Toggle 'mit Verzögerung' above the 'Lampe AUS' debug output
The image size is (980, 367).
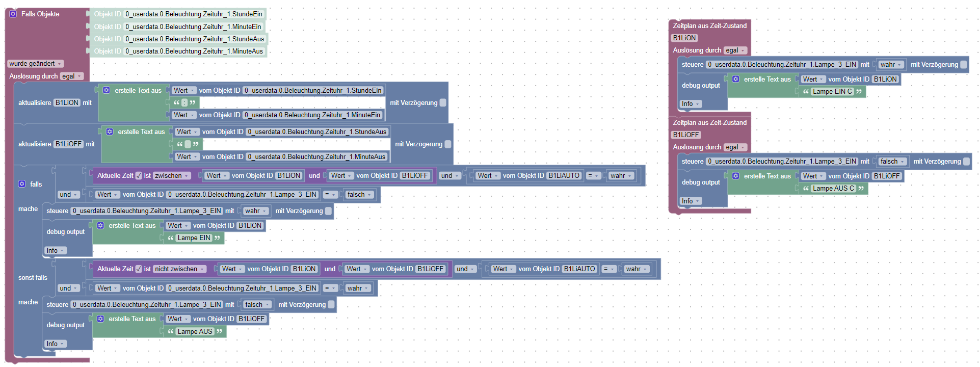tap(331, 304)
